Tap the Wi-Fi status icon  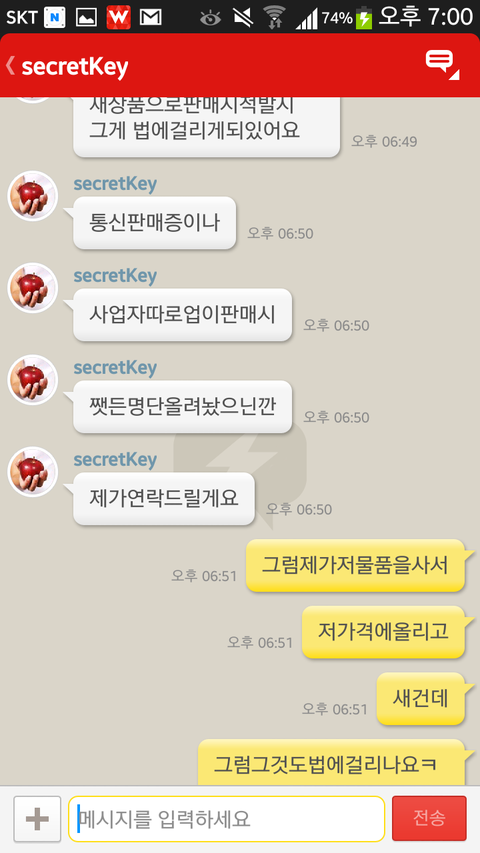pyautogui.click(x=275, y=18)
